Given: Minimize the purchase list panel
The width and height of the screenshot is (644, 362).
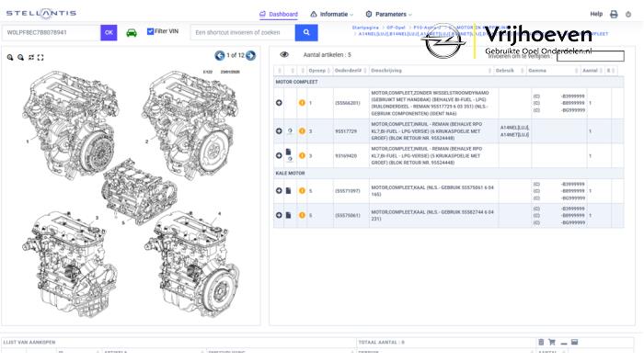Looking at the screenshot, I should [x=563, y=344].
